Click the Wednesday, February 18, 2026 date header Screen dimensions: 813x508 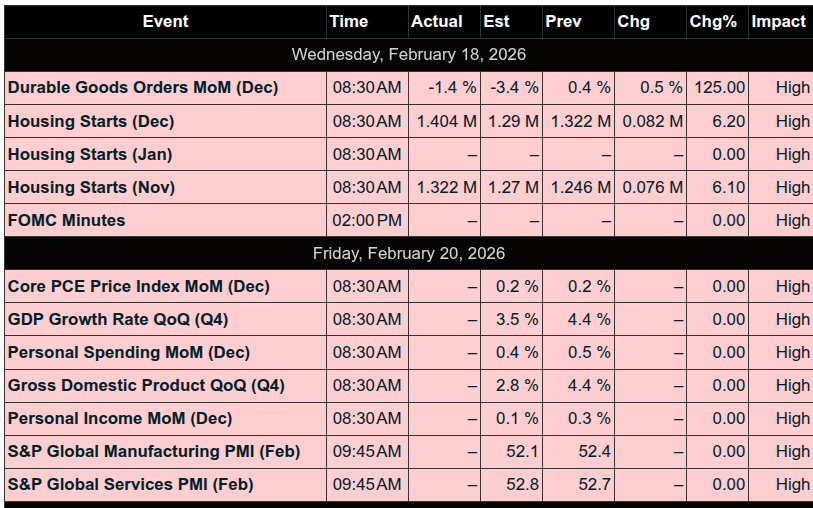coord(408,54)
